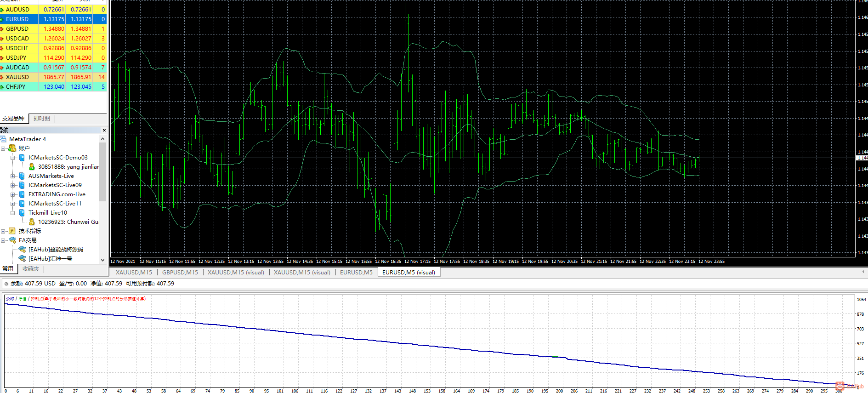Switch to the 交易品种 market watch tab
The image size is (868, 393).
tap(13, 119)
